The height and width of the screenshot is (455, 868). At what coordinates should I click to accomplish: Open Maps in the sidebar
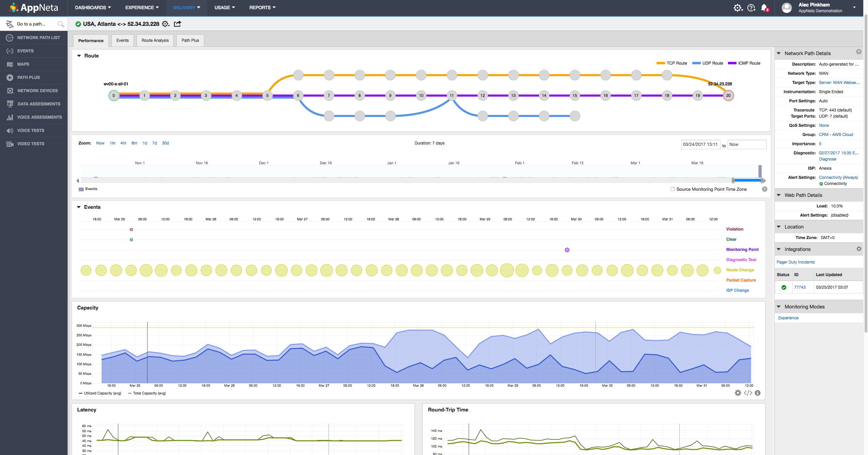23,64
